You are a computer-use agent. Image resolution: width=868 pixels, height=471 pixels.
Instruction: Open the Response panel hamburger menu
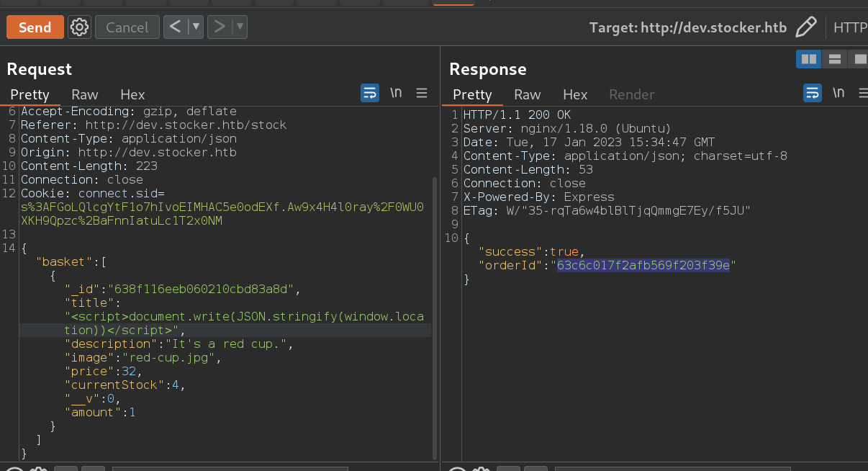coord(864,93)
